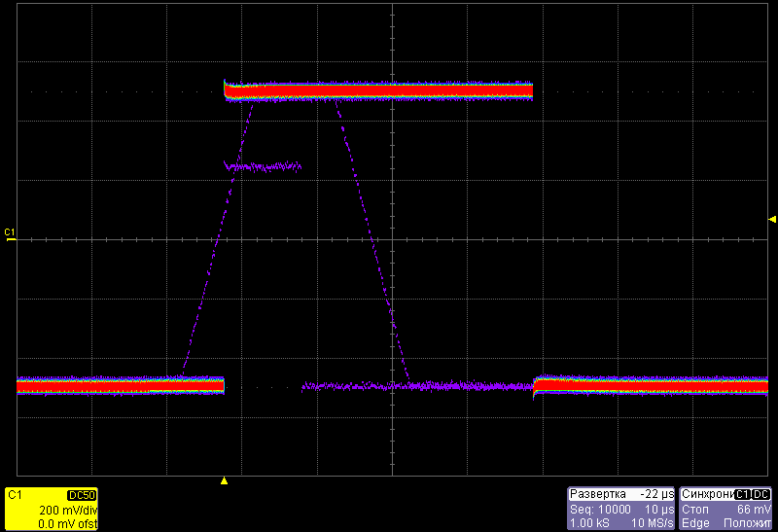The width and height of the screenshot is (778, 532).
Task: Click the DC50 coupling badge
Action: (81, 495)
